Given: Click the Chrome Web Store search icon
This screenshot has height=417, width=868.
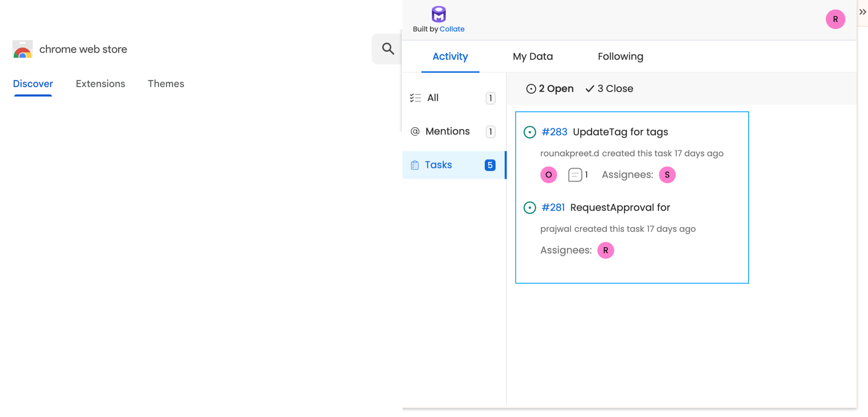Looking at the screenshot, I should [388, 49].
